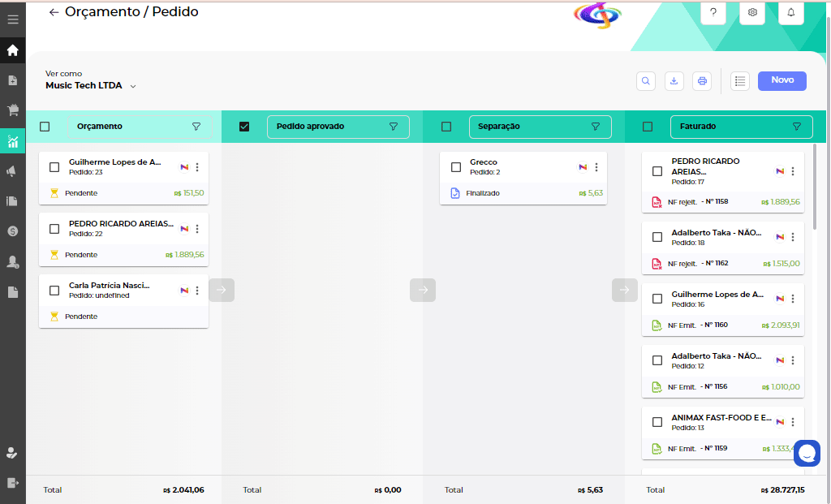Open the megaphone marketing sidebar item
This screenshot has height=504, width=831.
point(12,171)
